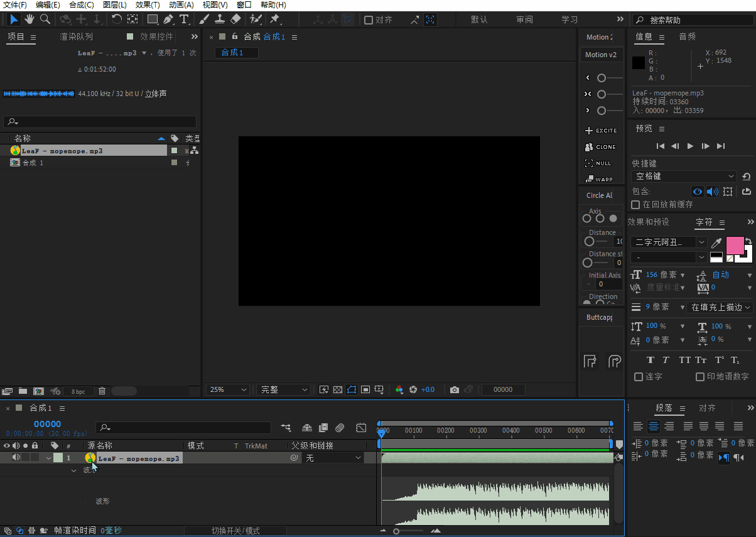The image size is (756, 537).
Task: Switch to the 音频 tab
Action: click(687, 37)
